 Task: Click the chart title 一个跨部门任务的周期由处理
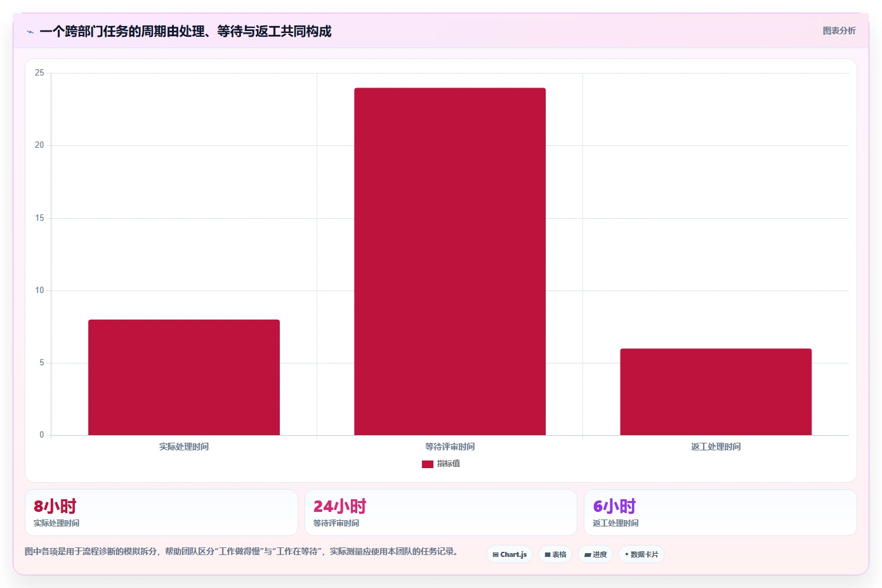185,32
